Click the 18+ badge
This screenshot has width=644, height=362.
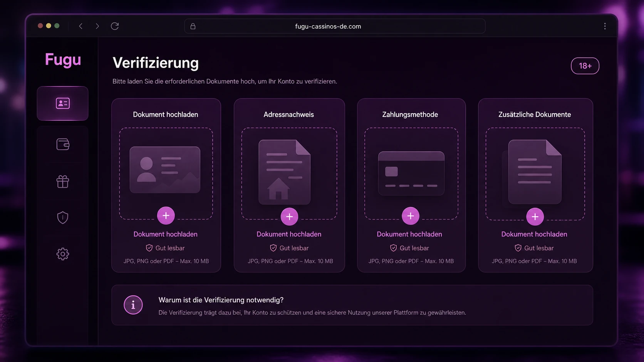585,66
